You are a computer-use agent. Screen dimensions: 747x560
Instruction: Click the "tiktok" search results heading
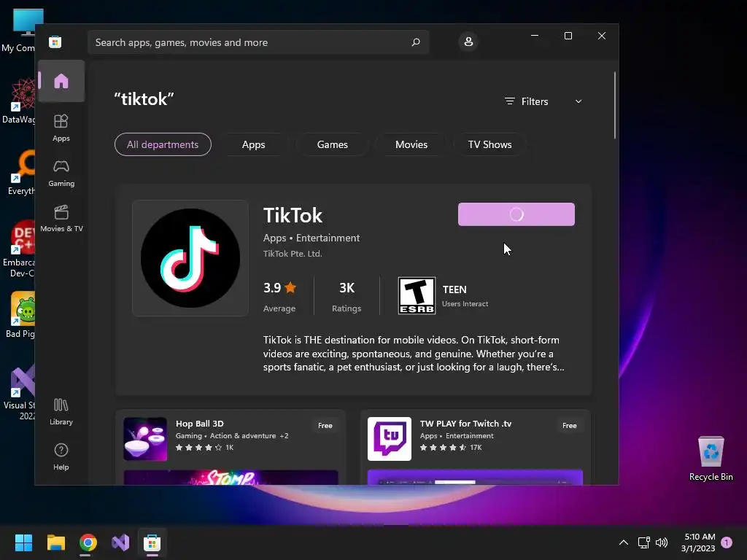coord(144,99)
